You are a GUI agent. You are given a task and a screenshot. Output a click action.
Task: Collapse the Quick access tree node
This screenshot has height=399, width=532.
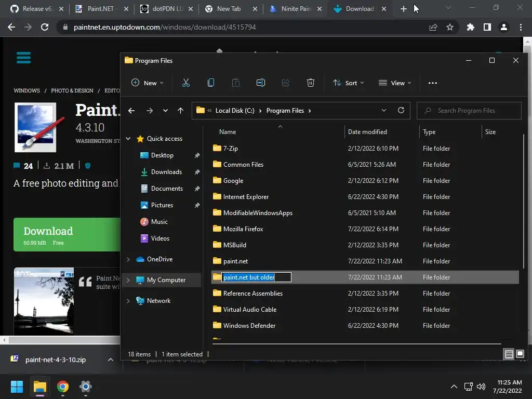(128, 138)
